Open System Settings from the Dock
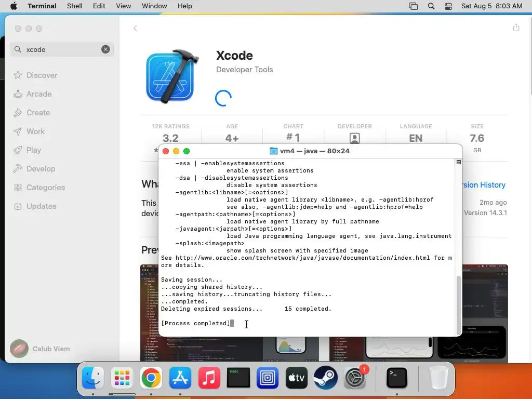This screenshot has width=532, height=399. tap(355, 378)
